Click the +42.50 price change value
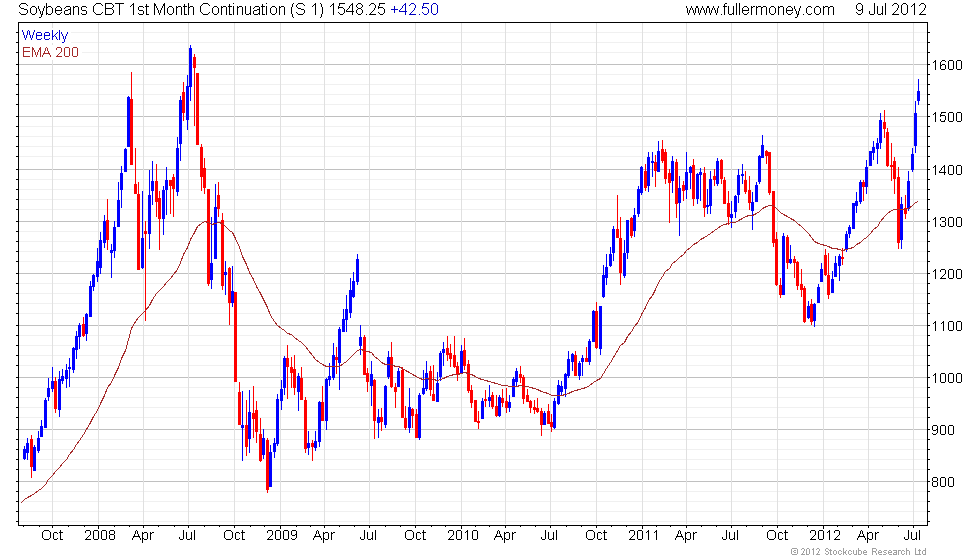The height and width of the screenshot is (560, 980). [x=414, y=9]
